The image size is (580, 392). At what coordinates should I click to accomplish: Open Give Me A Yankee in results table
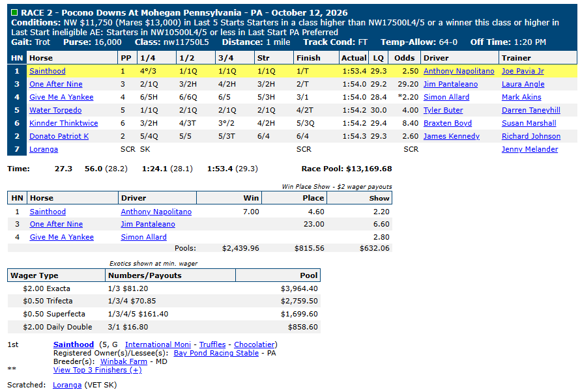[61, 97]
